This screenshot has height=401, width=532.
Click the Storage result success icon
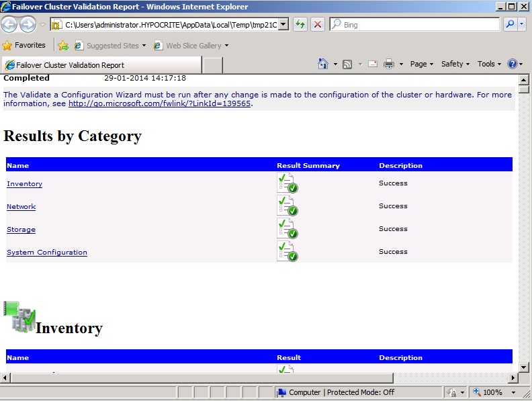[287, 228]
